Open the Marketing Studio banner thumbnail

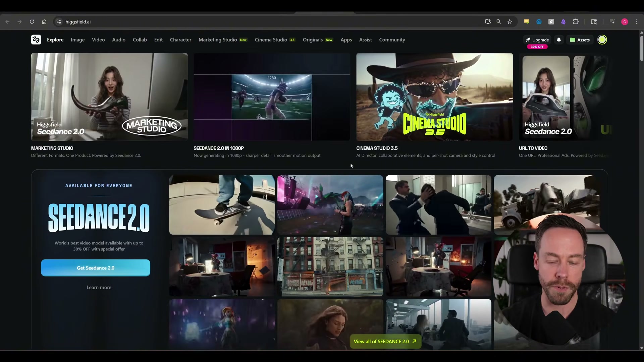[x=109, y=97]
